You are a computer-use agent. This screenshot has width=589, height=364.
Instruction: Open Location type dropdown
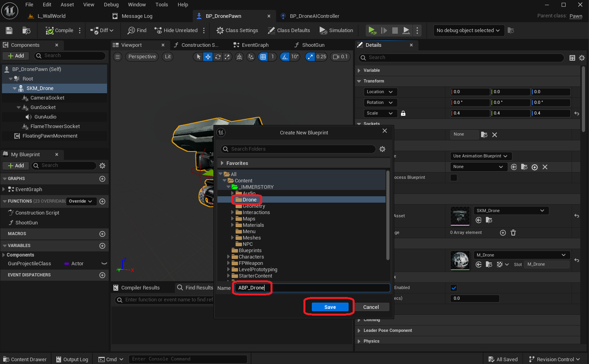click(380, 92)
